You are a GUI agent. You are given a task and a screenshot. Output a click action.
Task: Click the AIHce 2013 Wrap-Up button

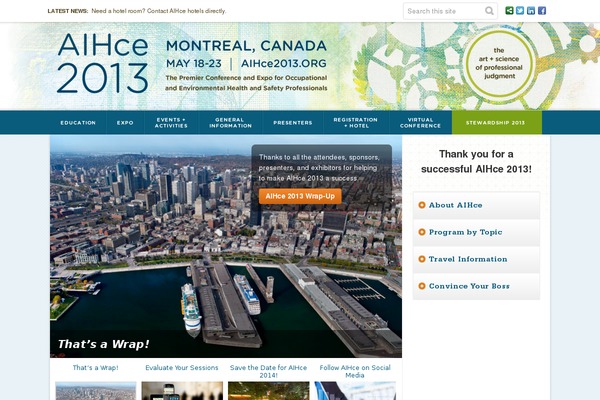300,196
